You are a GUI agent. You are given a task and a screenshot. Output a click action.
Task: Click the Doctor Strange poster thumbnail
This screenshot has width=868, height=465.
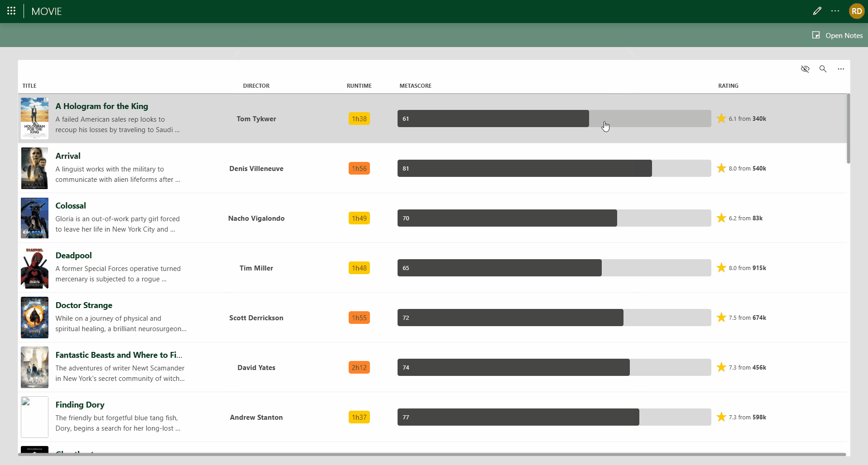click(34, 318)
